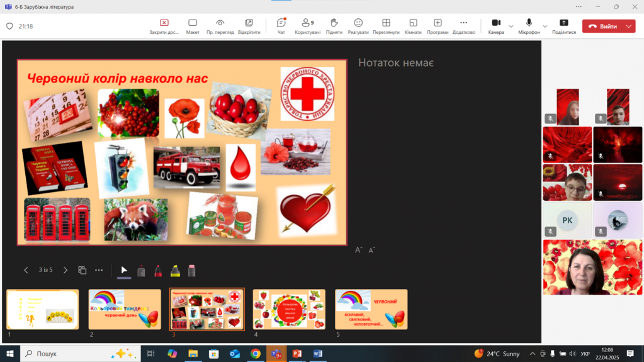
Task: Select the yellow highlighter tool
Action: click(x=175, y=271)
